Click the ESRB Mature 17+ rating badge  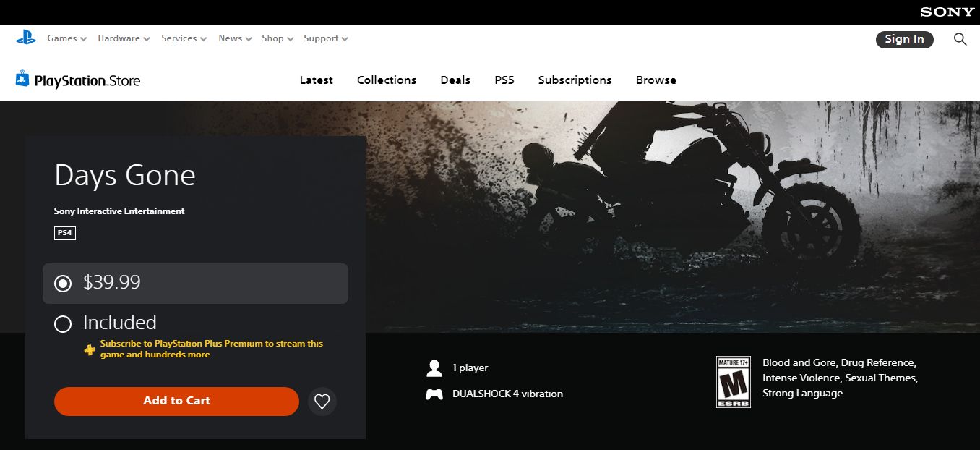pyautogui.click(x=733, y=382)
